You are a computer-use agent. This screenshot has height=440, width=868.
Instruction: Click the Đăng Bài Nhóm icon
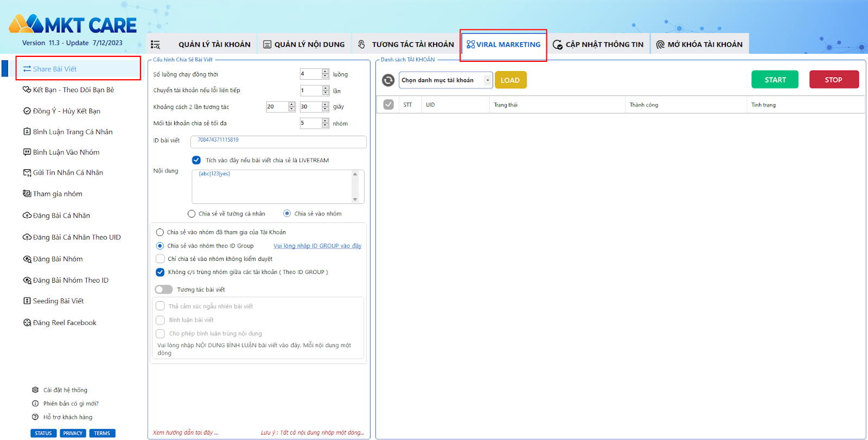point(27,259)
